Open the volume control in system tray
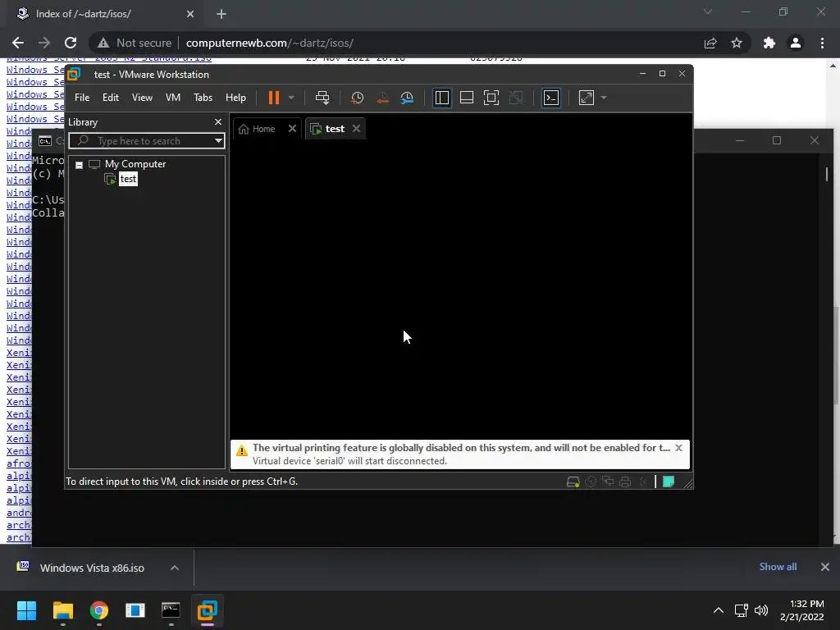This screenshot has width=840, height=630. point(760,610)
